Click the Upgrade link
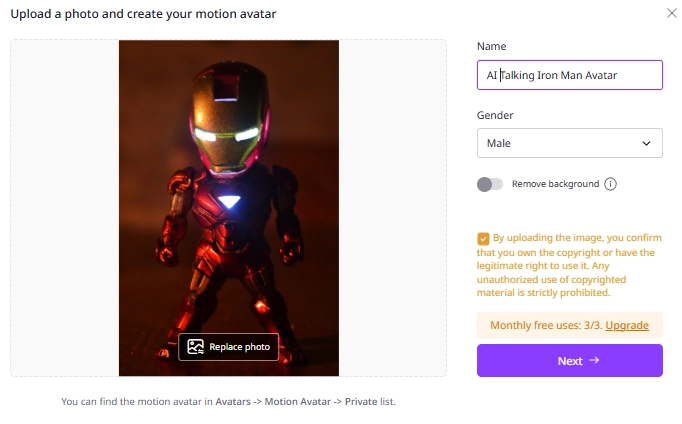The height and width of the screenshot is (424, 682). point(627,326)
